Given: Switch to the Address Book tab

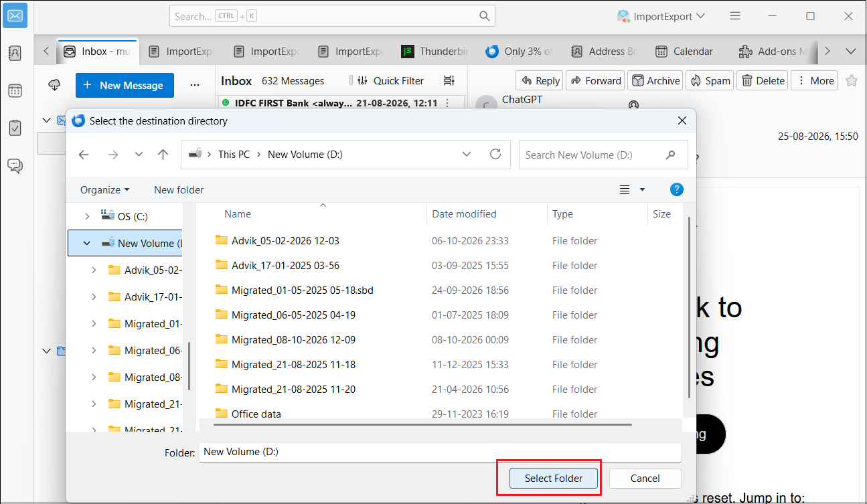Looking at the screenshot, I should [x=603, y=51].
